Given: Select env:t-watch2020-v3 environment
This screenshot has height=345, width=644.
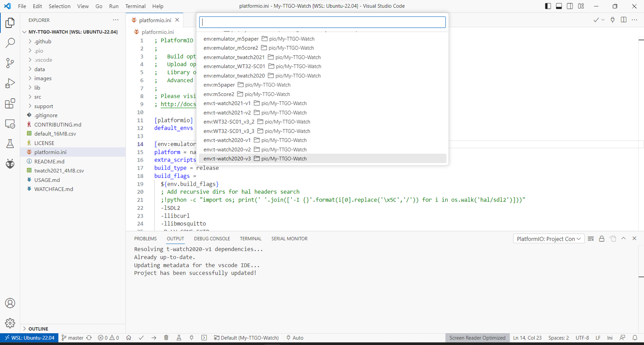Looking at the screenshot, I should click(x=227, y=159).
